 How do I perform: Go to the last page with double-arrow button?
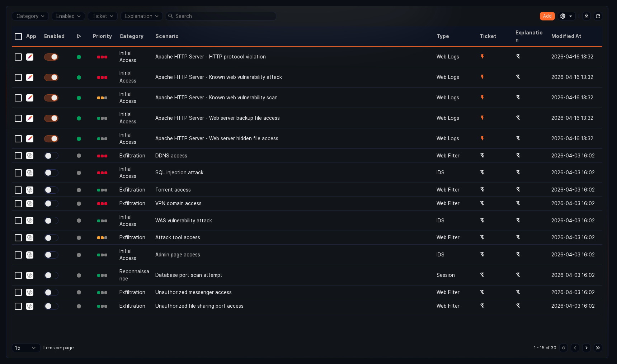[x=598, y=348]
